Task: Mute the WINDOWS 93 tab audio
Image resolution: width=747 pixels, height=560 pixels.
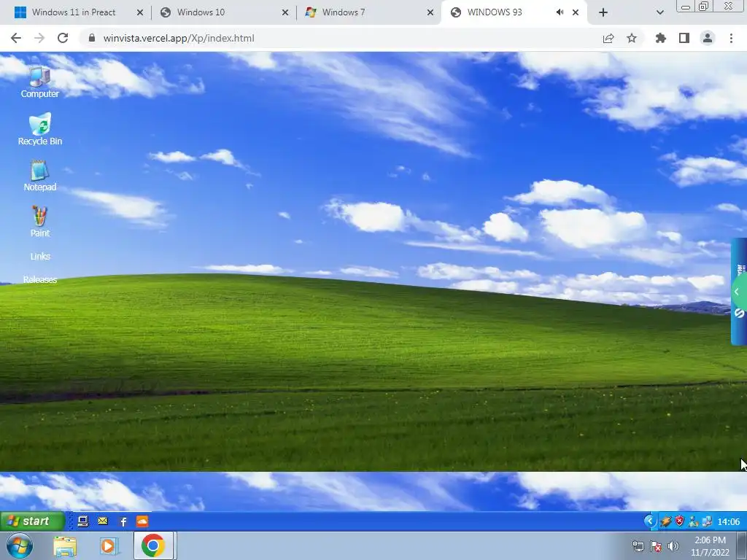Action: click(560, 12)
